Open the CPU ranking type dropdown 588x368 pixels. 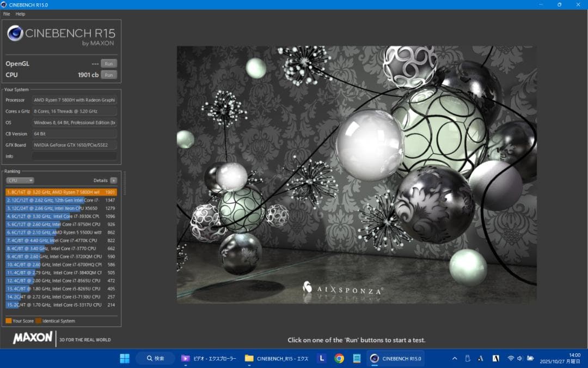[20, 180]
